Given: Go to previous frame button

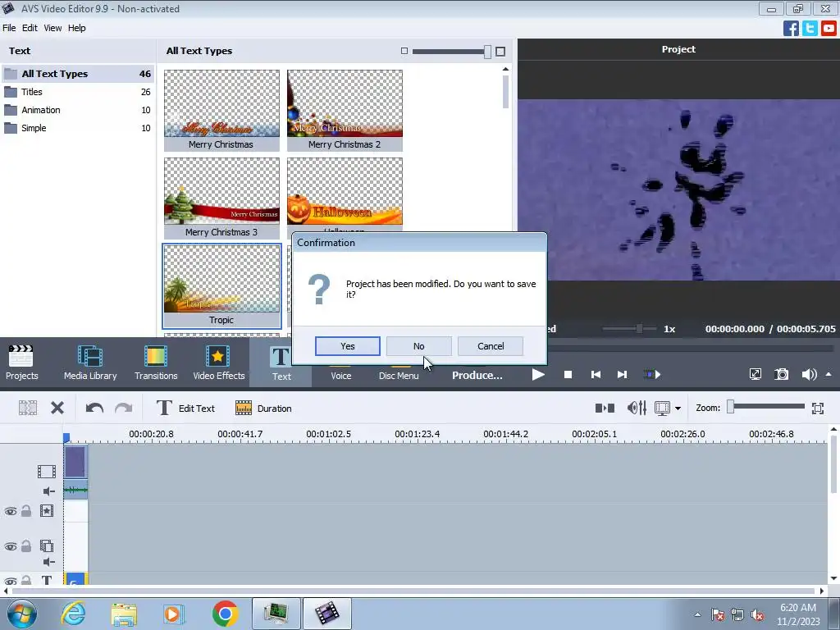Looking at the screenshot, I should tap(596, 374).
